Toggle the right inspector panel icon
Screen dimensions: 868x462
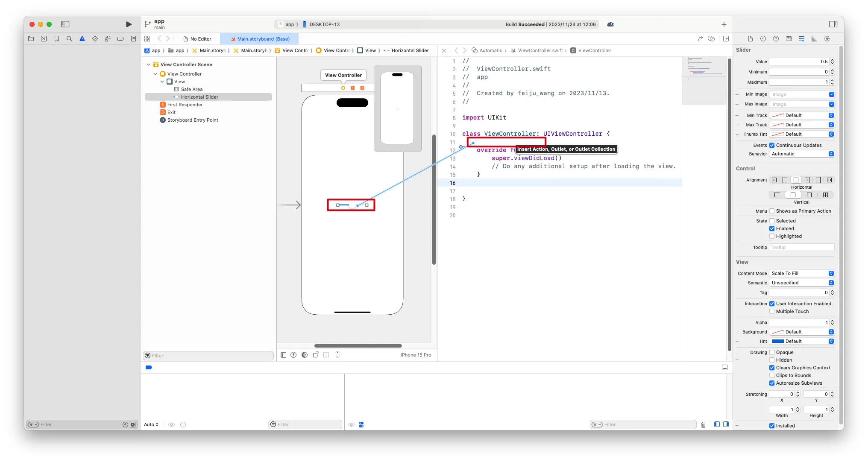(833, 24)
